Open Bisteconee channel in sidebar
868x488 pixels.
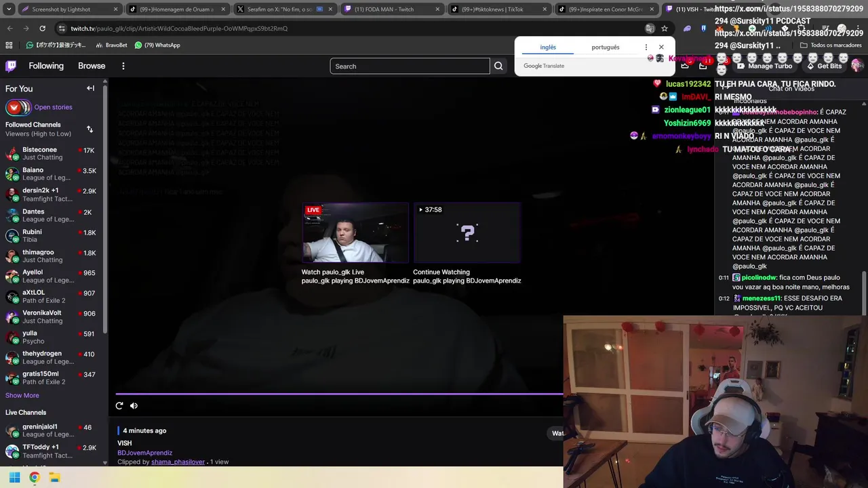52,153
